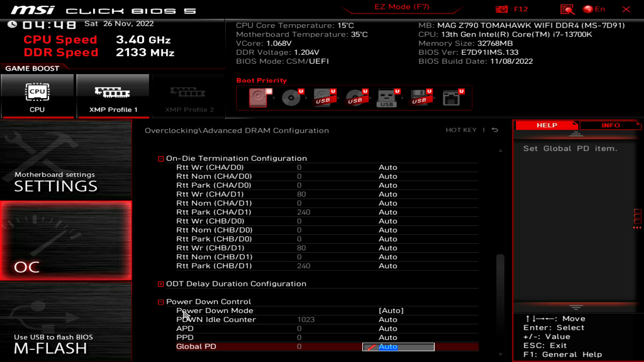This screenshot has width=644, height=362.
Task: Open the OC overclocking section
Action: click(66, 241)
